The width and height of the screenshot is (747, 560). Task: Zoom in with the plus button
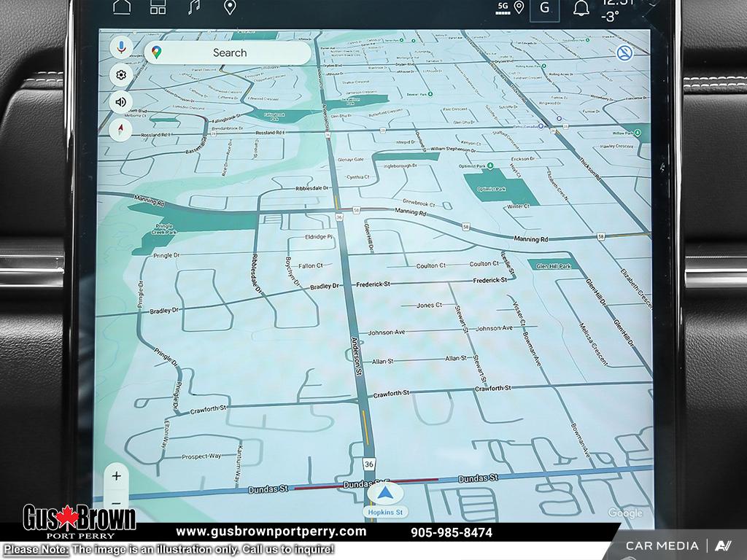coord(116,475)
